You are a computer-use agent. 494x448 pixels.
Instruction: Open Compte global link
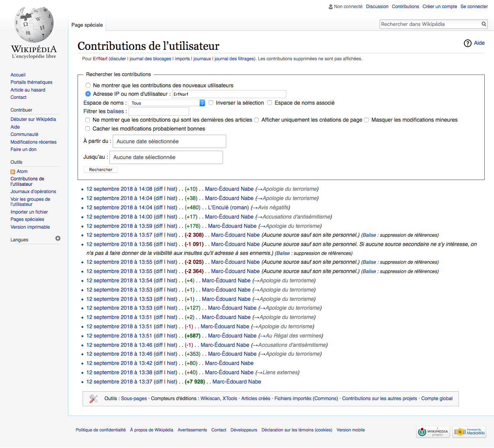(x=437, y=399)
